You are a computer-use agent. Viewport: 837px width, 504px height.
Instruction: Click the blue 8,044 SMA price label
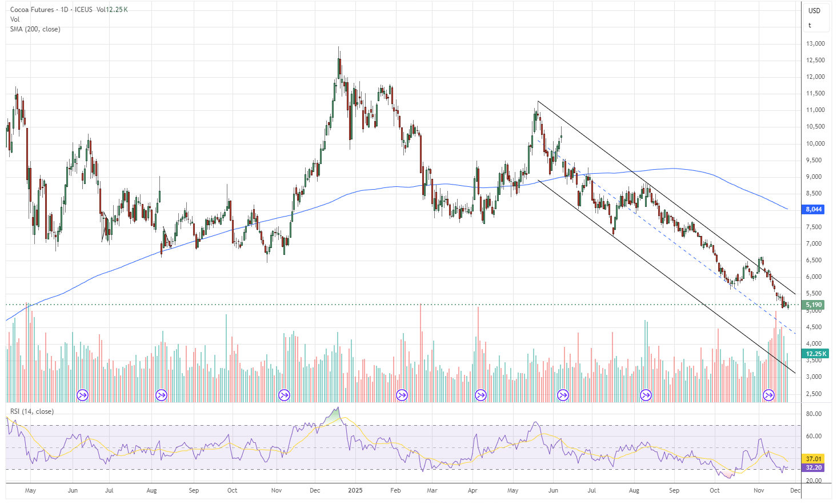pos(812,209)
